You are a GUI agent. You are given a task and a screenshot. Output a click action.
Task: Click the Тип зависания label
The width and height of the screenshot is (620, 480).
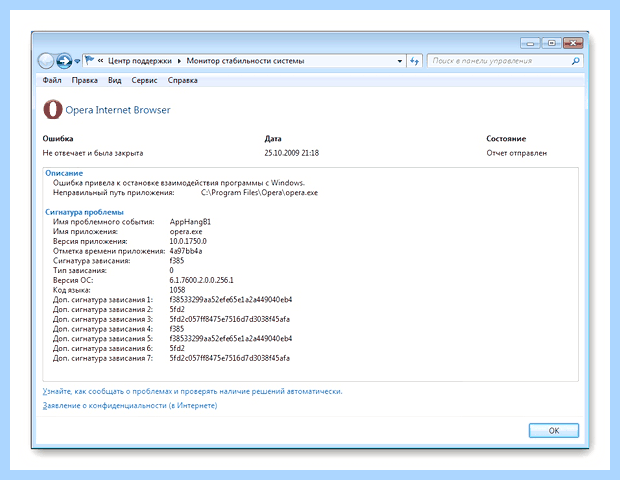[x=80, y=270]
